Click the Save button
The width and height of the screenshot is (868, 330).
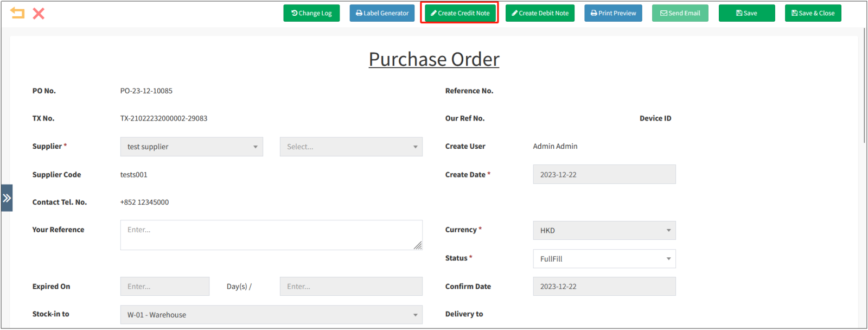[746, 13]
